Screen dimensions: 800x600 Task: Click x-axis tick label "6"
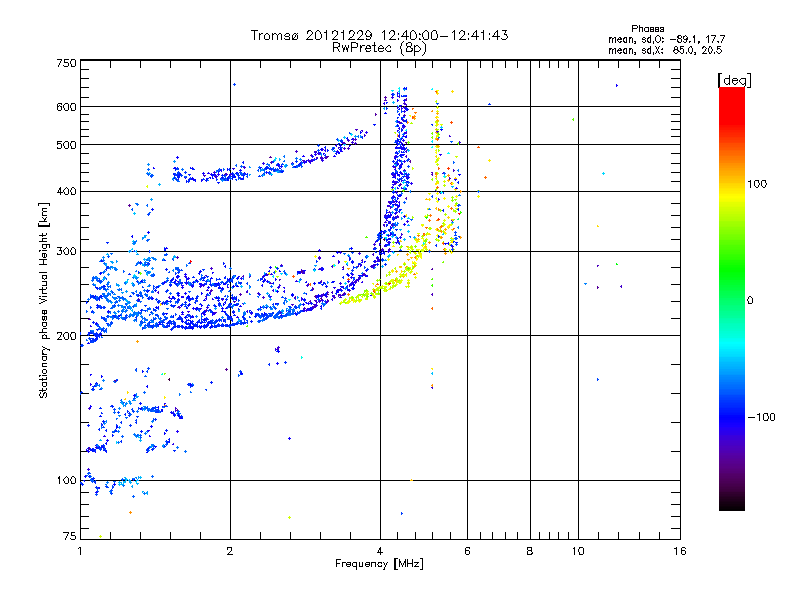coord(467,551)
